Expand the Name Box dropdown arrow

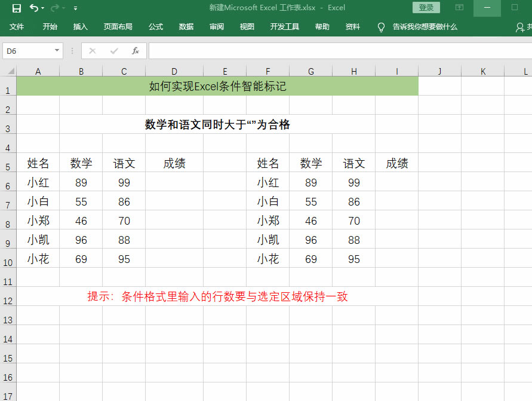pos(57,51)
